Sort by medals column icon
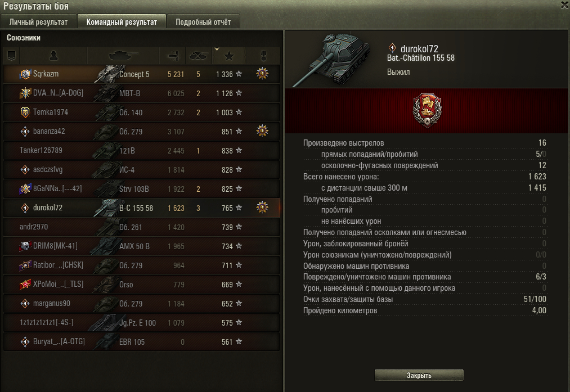This screenshot has width=570, height=392. pyautogui.click(x=263, y=56)
